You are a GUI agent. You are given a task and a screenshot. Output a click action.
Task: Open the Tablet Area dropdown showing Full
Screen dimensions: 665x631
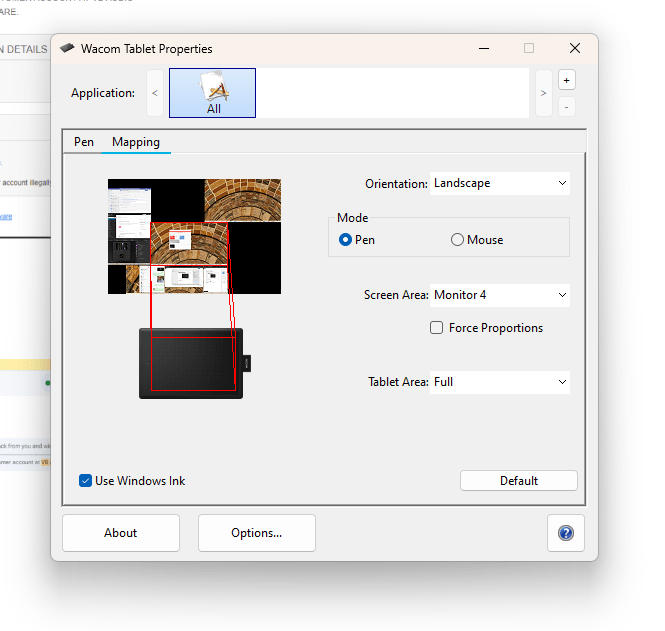pos(500,382)
